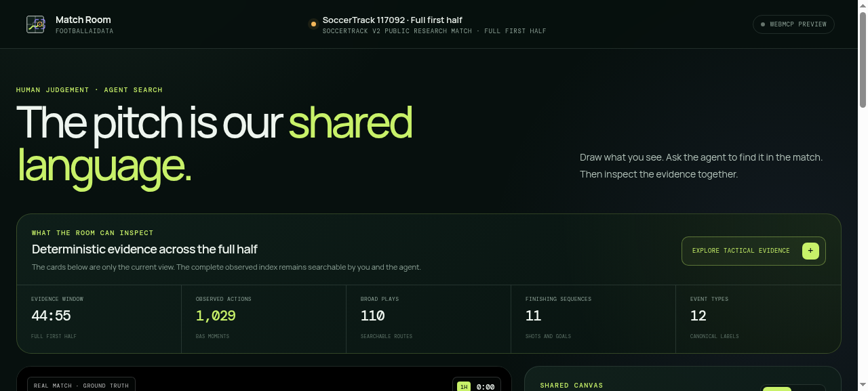Screen dimensions: 868x391
Task: Click the 1H half badge
Action: pos(464,386)
